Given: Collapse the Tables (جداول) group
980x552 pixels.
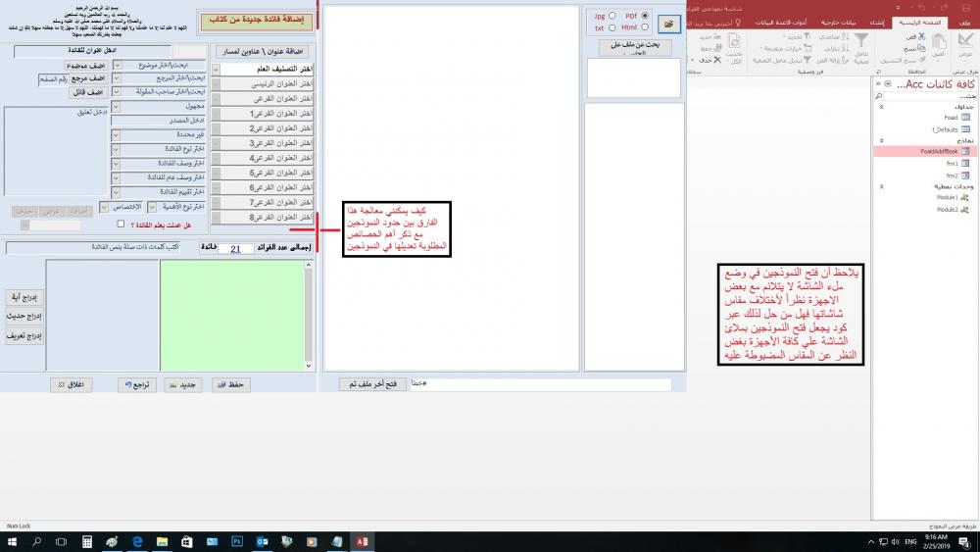Looking at the screenshot, I should tap(882, 107).
